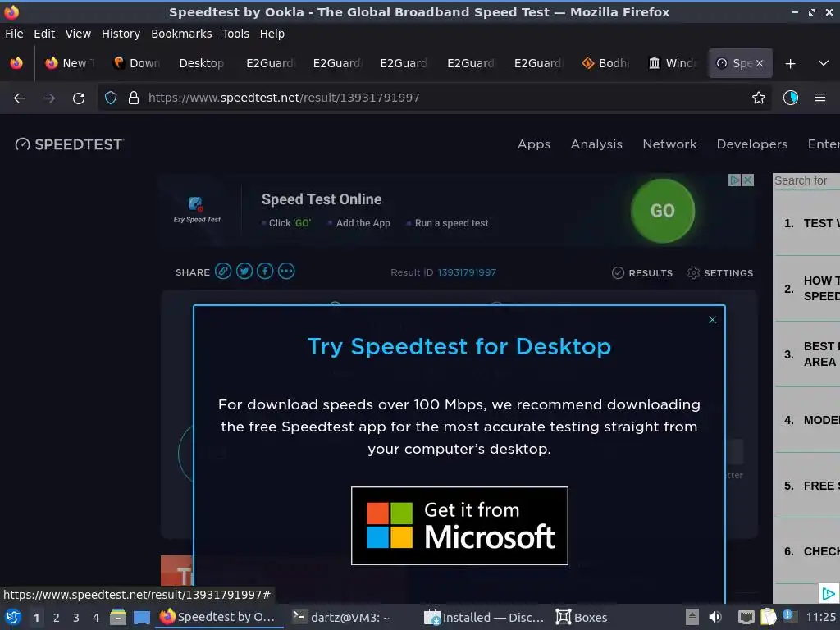Switch to the Down tab
Screen dimensions: 840x630
pyautogui.click(x=137, y=63)
